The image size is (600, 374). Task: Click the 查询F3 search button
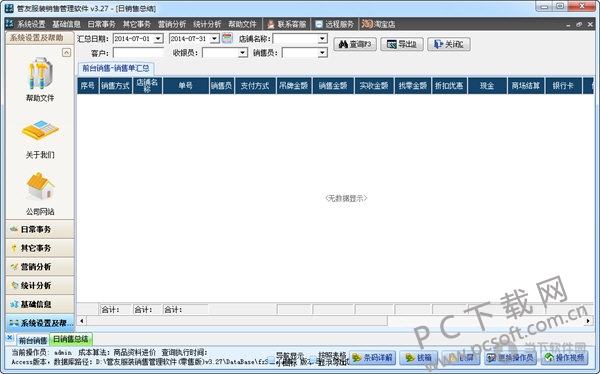(355, 44)
